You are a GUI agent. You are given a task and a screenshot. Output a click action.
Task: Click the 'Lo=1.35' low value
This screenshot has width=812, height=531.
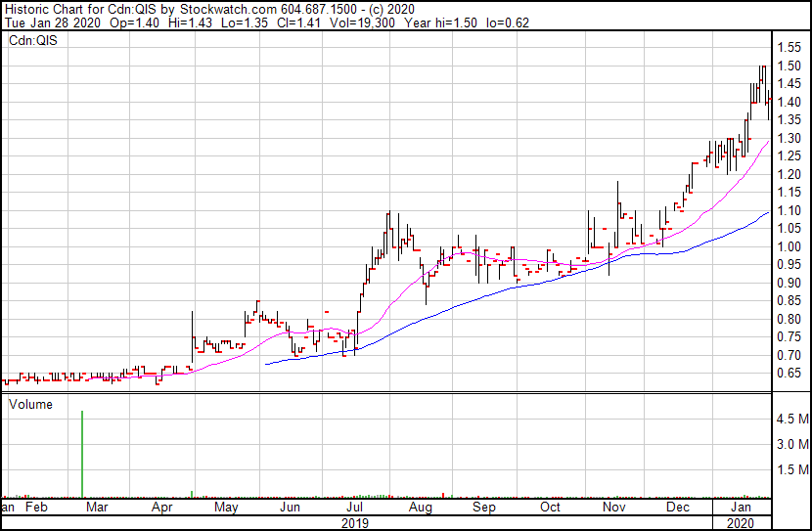(245, 22)
